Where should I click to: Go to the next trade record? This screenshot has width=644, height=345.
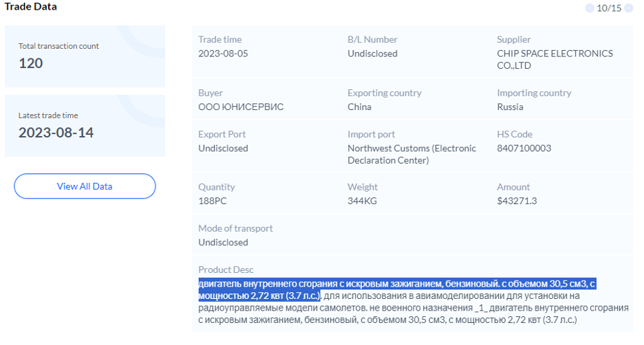pyautogui.click(x=627, y=8)
